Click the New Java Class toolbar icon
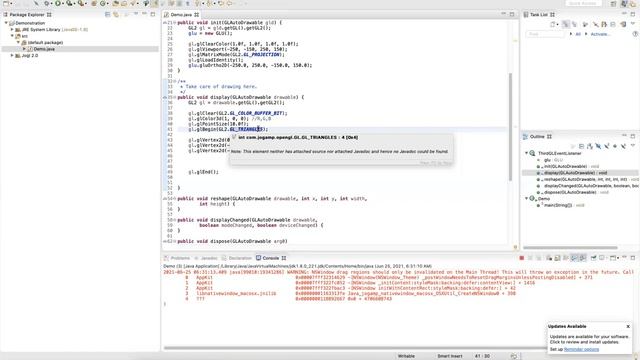The width and height of the screenshot is (640, 360). [x=103, y=3]
